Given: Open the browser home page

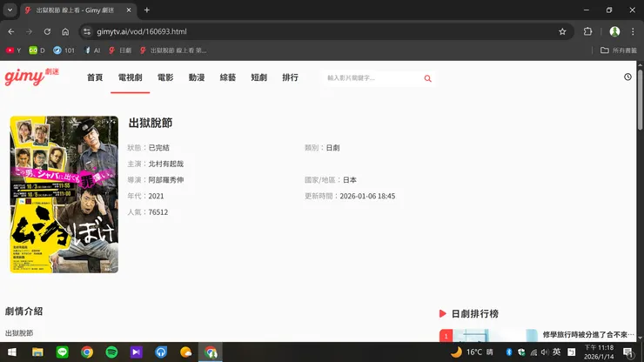Looking at the screenshot, I should [x=65, y=31].
